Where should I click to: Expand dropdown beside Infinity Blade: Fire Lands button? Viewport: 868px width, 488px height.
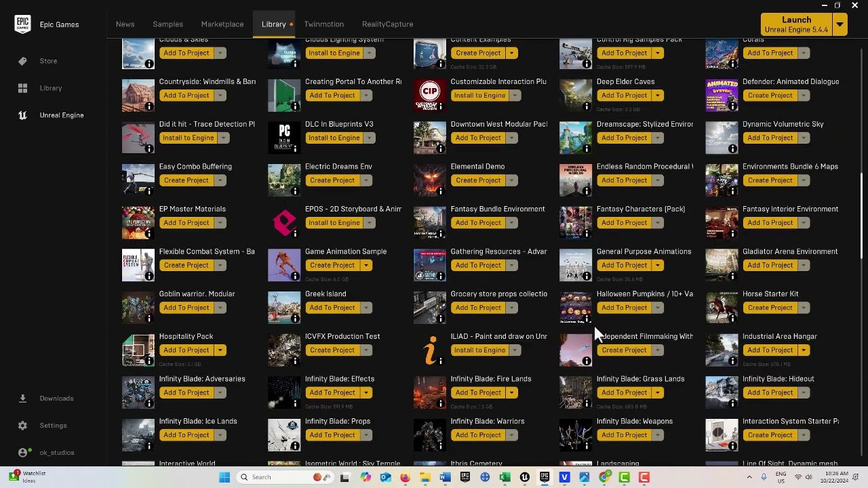[512, 392]
